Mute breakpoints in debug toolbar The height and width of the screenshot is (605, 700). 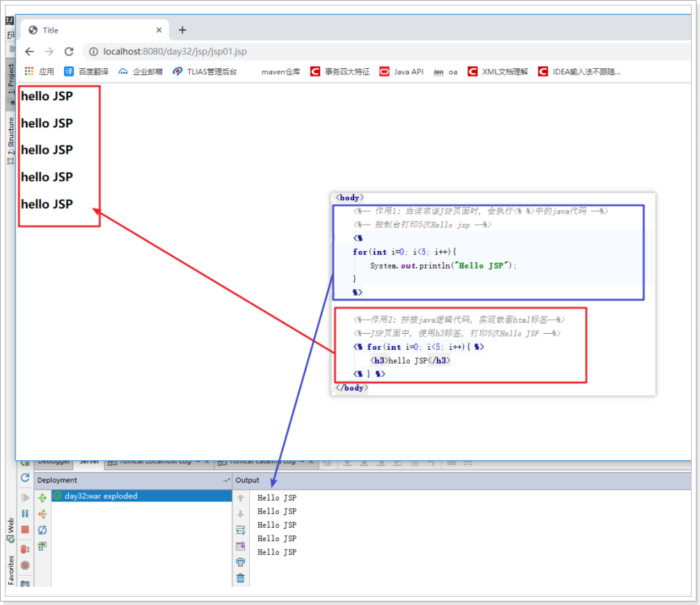25,565
